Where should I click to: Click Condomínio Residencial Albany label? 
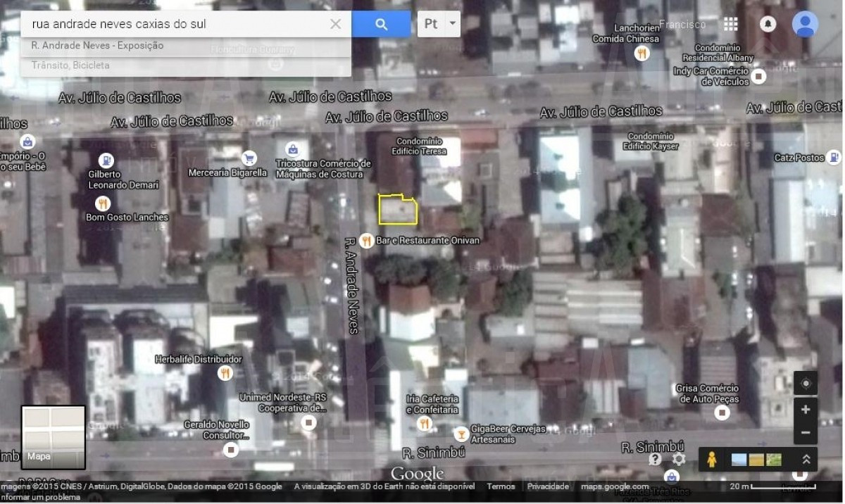pyautogui.click(x=718, y=52)
